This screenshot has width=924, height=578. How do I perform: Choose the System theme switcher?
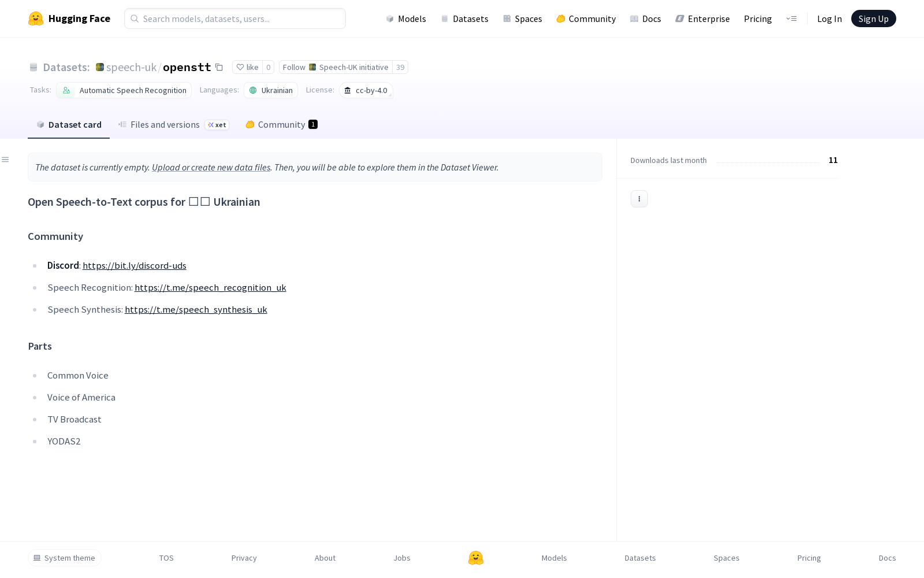coord(65,558)
